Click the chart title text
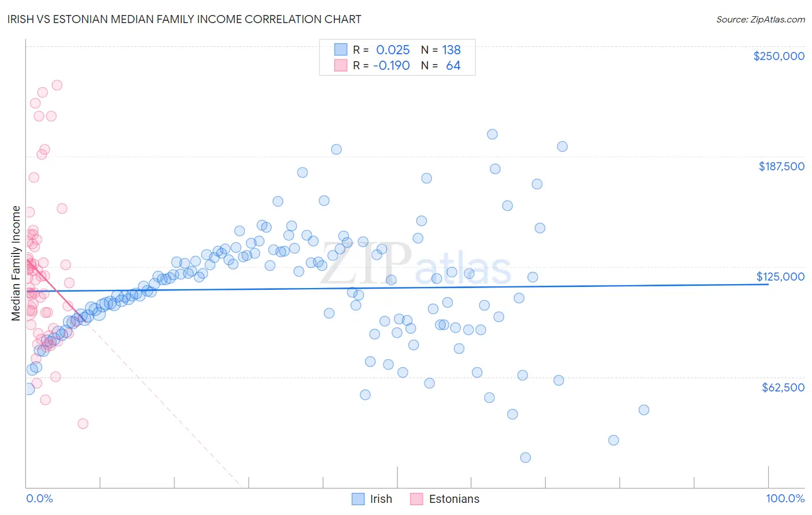 185,19
